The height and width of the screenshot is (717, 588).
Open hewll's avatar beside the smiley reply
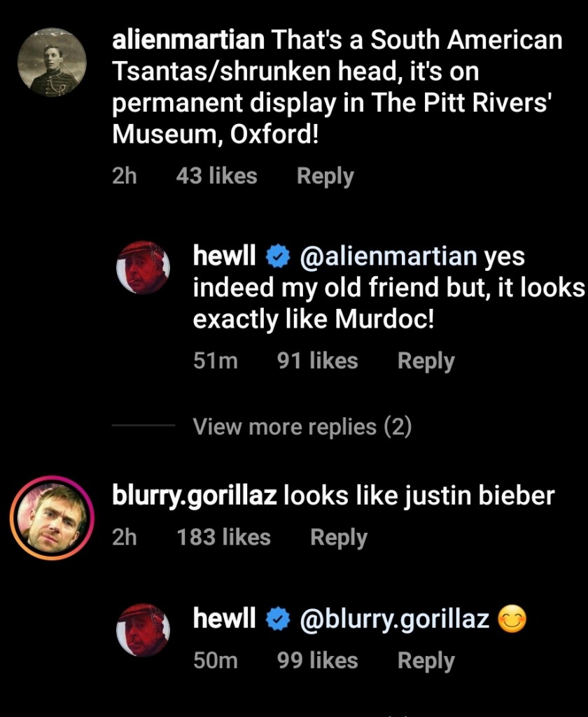click(x=143, y=630)
